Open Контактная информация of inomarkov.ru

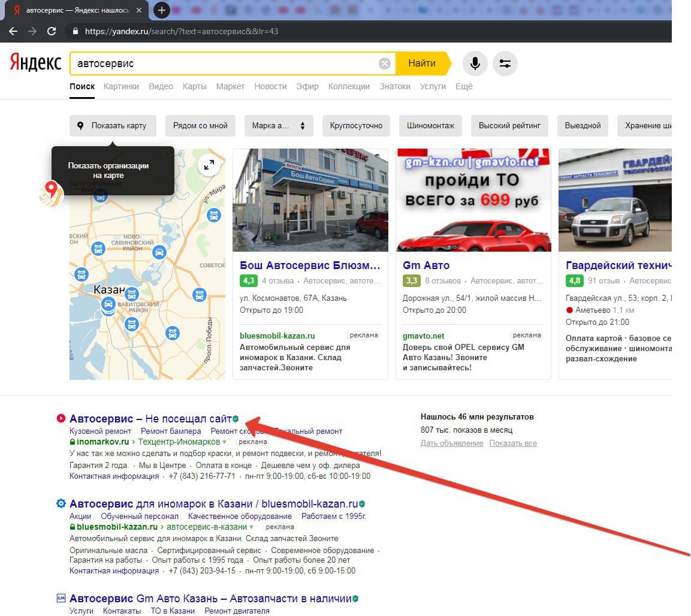pos(114,476)
